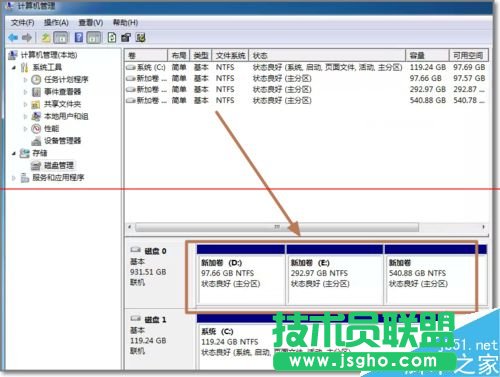The height and width of the screenshot is (377, 500).
Task: Select the 新加卷 (E:) partition block
Action: pos(335,274)
